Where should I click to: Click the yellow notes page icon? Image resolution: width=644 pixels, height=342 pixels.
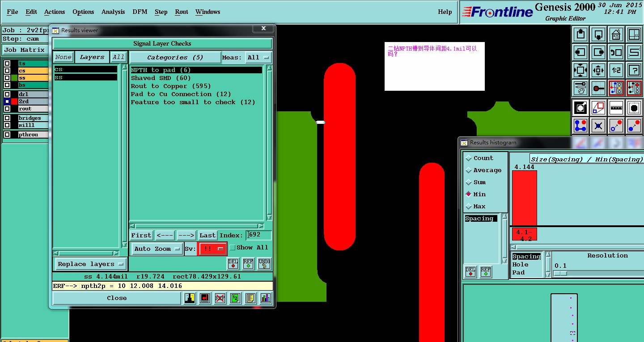pos(250,298)
